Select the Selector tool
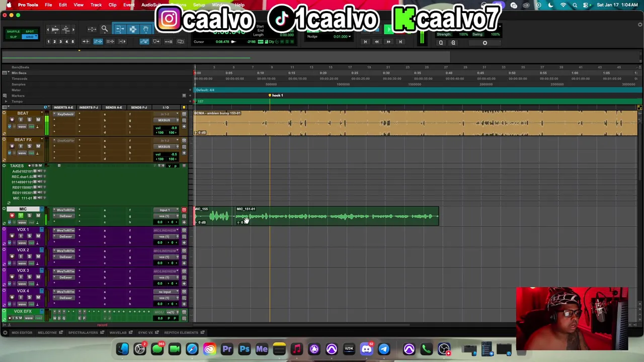 133,29
